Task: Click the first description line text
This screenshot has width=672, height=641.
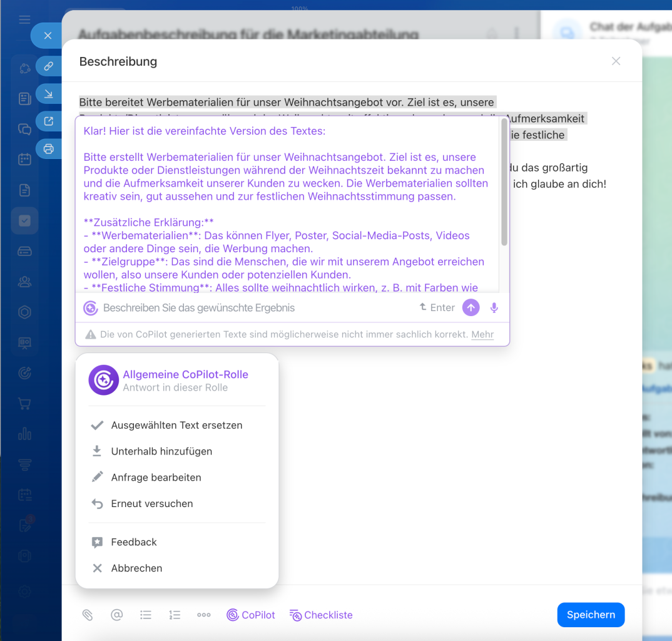Action: point(287,103)
